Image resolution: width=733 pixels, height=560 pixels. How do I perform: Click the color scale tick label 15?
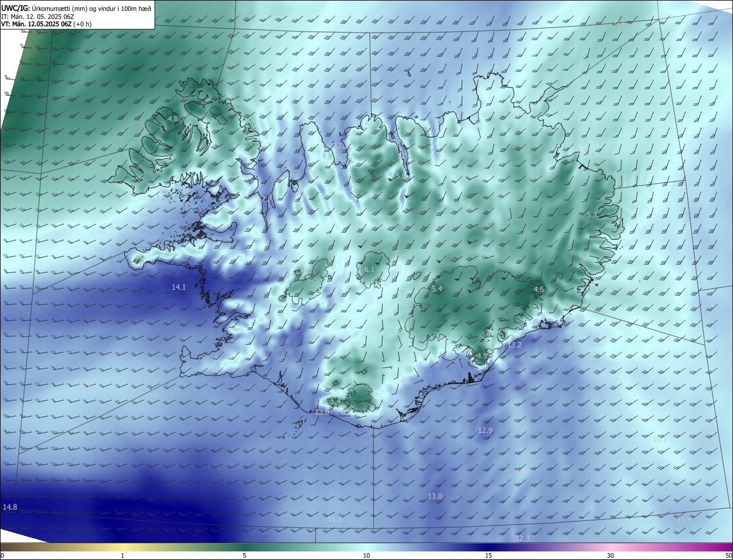488,555
